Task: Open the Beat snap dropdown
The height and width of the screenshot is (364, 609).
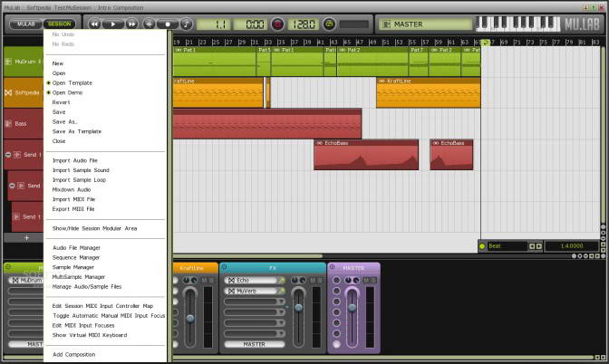Action: (x=501, y=245)
